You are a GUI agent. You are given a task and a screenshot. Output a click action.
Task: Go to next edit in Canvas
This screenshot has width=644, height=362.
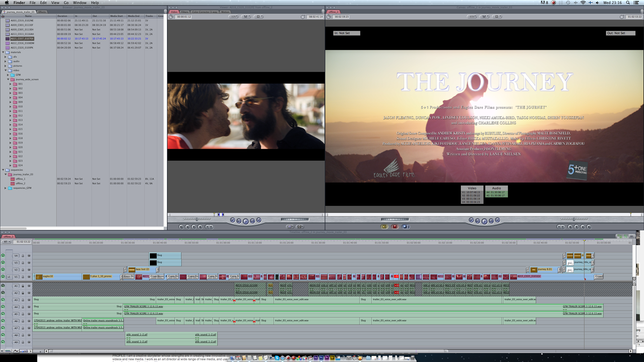click(x=497, y=220)
